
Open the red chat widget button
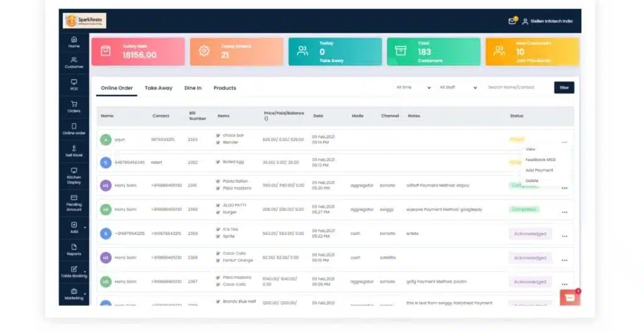[x=570, y=298]
